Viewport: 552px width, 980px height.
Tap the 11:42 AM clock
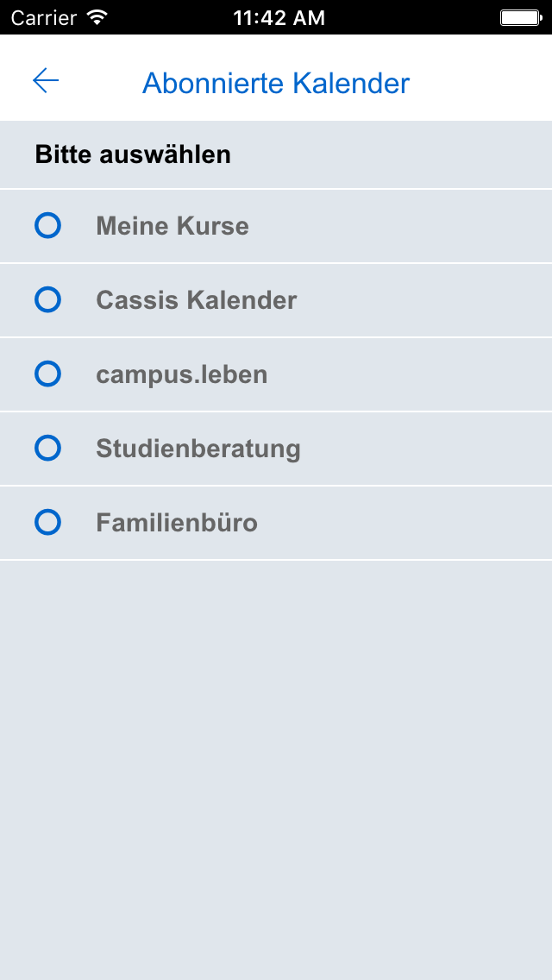coord(279,17)
